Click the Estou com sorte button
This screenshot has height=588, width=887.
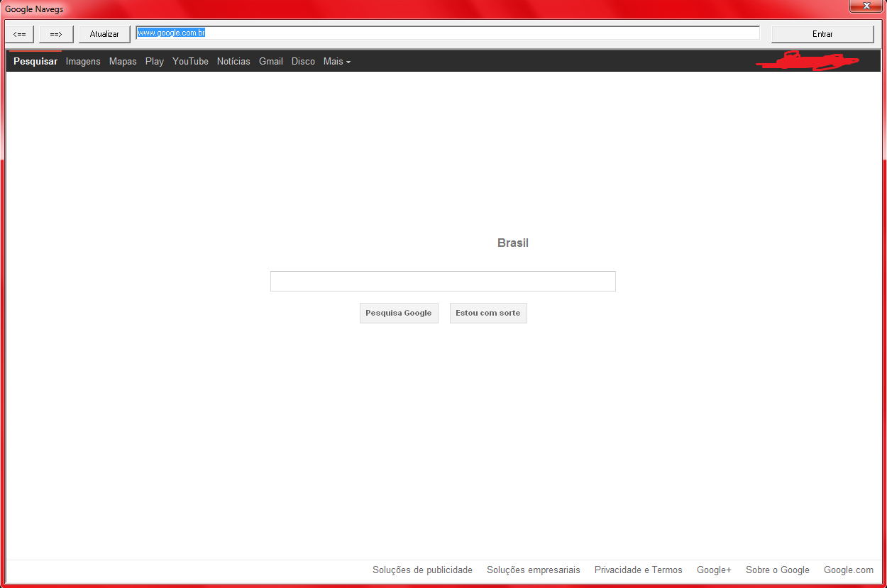tap(488, 313)
